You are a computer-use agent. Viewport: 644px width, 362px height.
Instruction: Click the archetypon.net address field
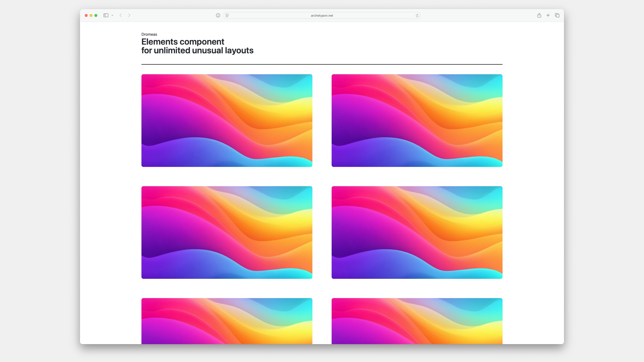pyautogui.click(x=322, y=15)
